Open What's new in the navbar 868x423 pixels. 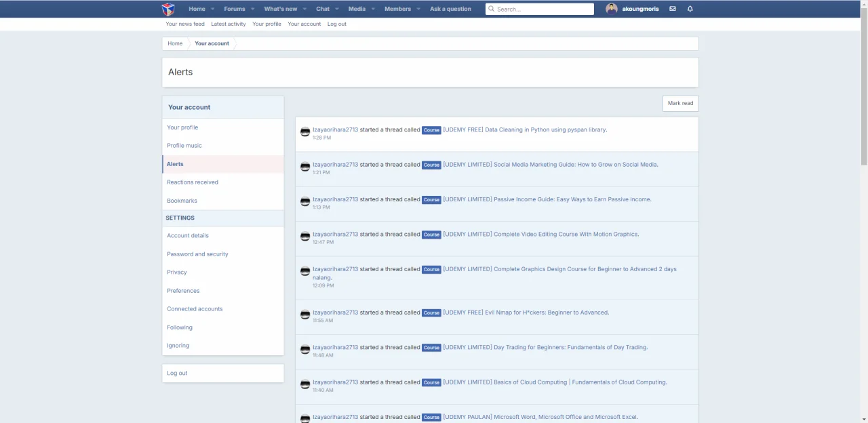(x=281, y=9)
